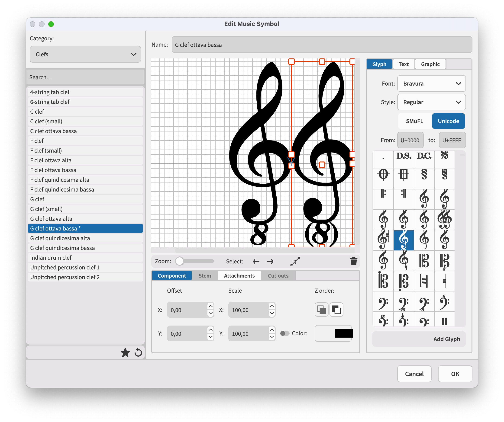Image resolution: width=504 pixels, height=422 pixels.
Task: Click the select next component arrow
Action: pyautogui.click(x=270, y=261)
